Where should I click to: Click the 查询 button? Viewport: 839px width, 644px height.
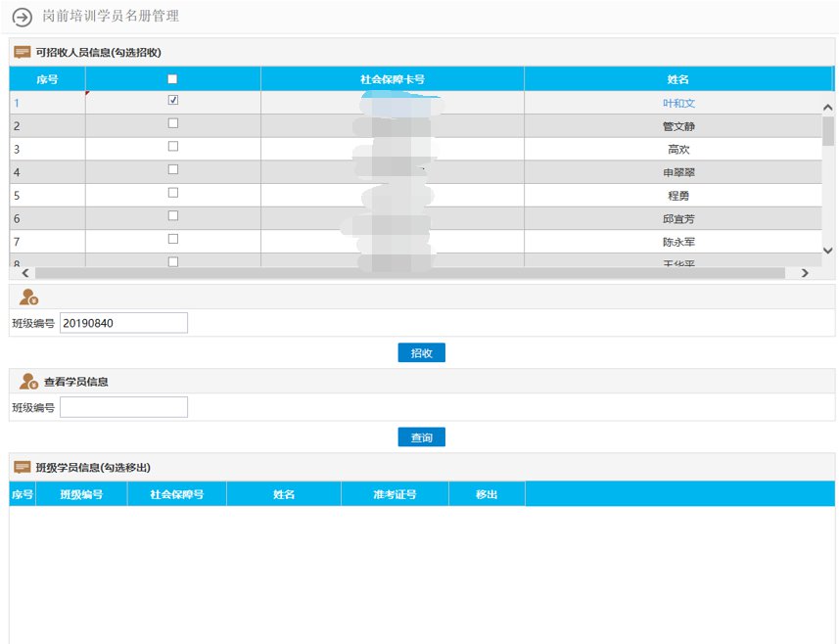tap(422, 437)
